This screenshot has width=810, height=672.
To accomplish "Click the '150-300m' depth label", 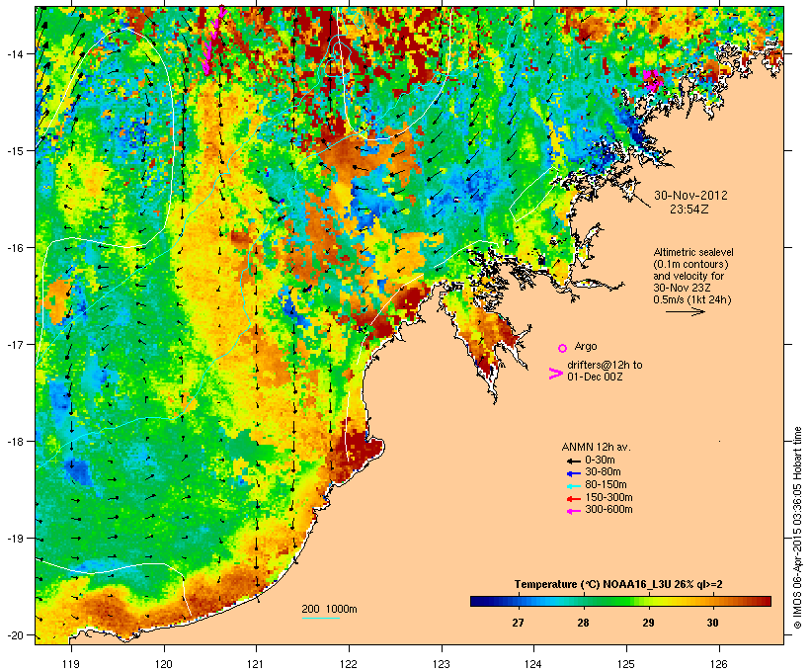I will coord(608,497).
